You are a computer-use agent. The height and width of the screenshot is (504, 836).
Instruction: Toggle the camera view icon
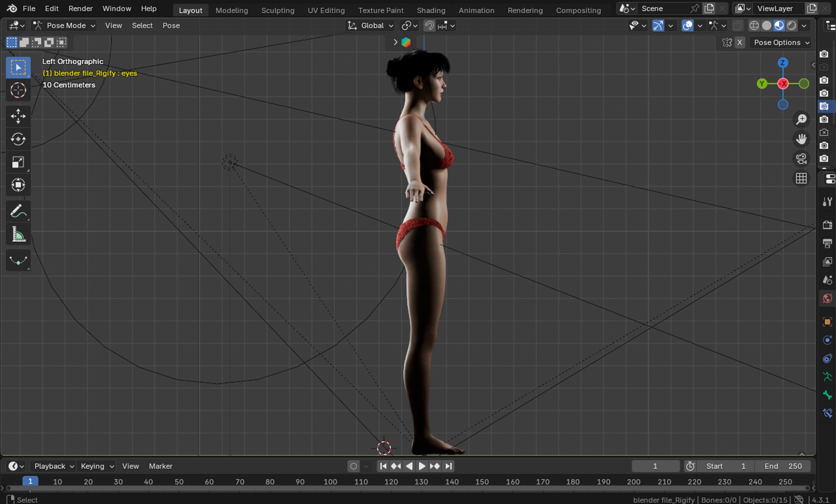pos(801,159)
